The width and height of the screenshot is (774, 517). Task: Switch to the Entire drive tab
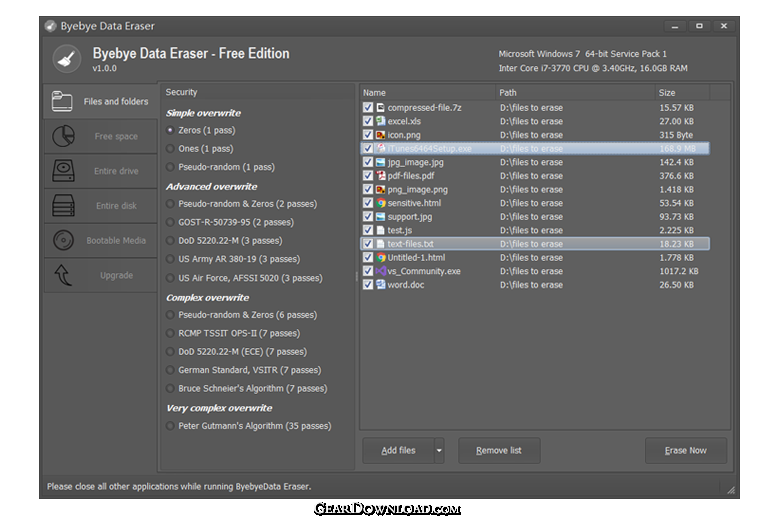(x=101, y=171)
